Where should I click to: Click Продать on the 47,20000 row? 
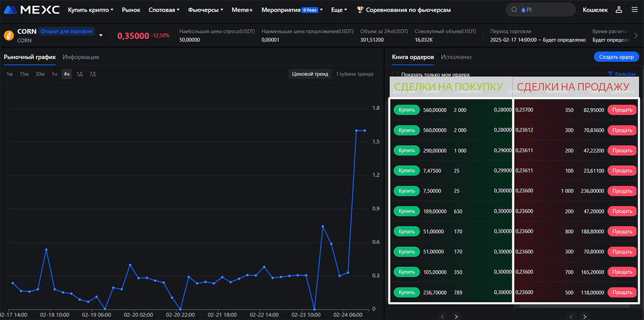[622, 212]
